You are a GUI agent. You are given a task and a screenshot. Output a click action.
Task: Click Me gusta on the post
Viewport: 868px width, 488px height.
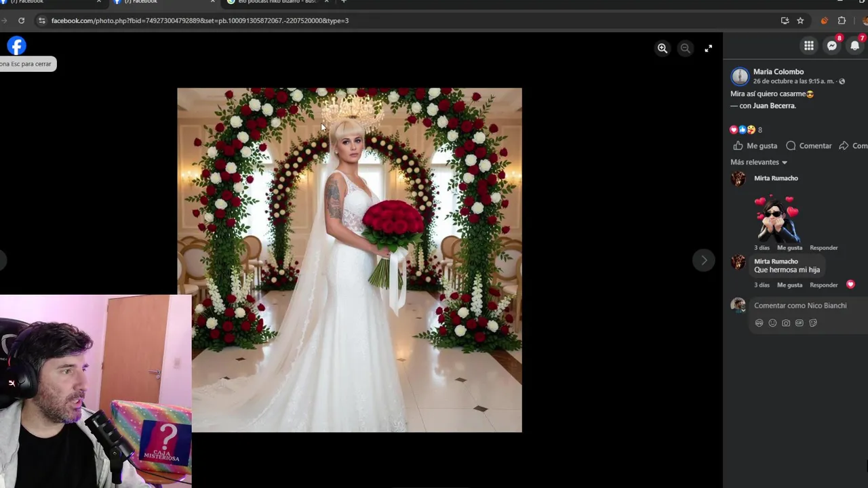[755, 146]
